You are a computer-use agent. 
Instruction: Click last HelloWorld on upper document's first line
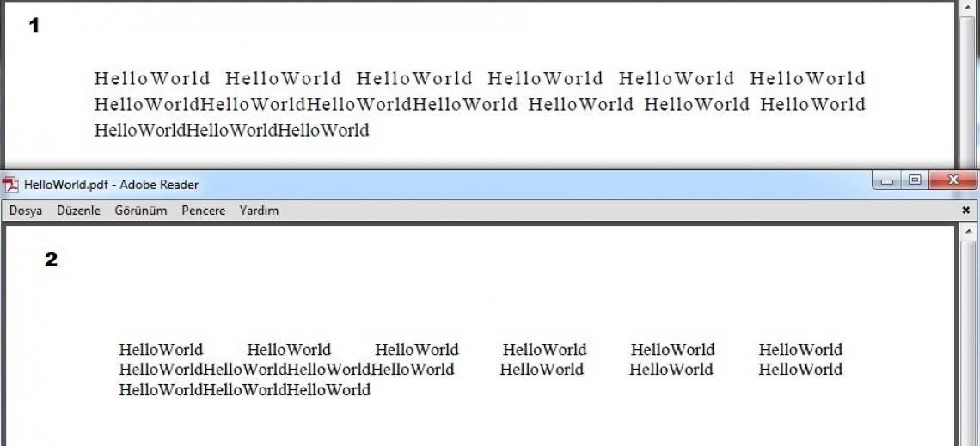tap(807, 79)
